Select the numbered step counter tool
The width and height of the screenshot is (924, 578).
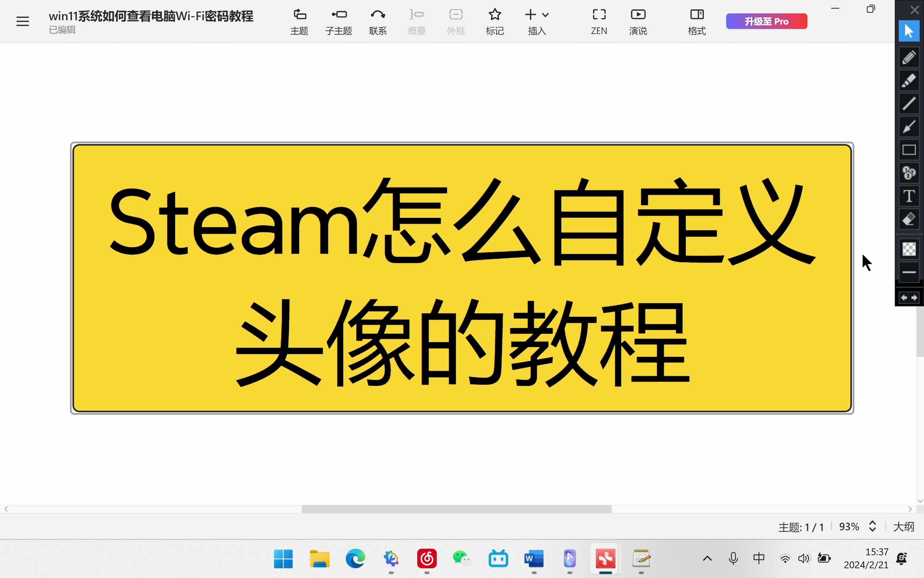click(x=909, y=173)
